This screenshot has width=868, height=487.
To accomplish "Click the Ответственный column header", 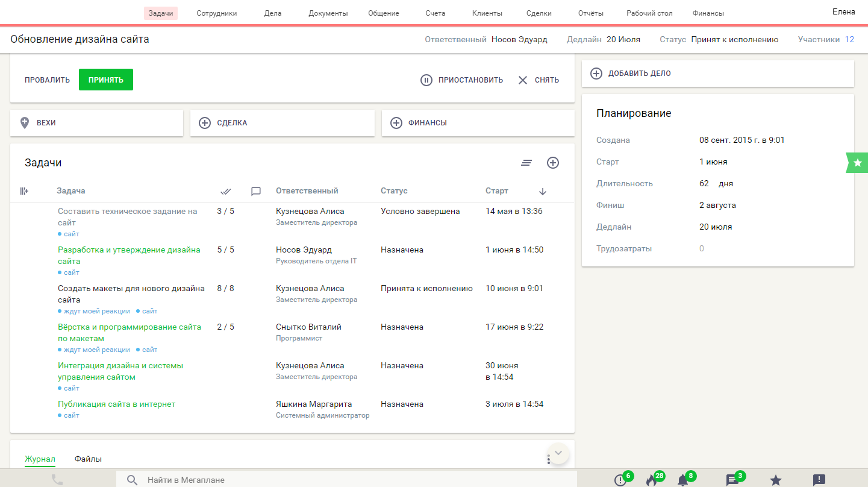I will click(x=307, y=191).
